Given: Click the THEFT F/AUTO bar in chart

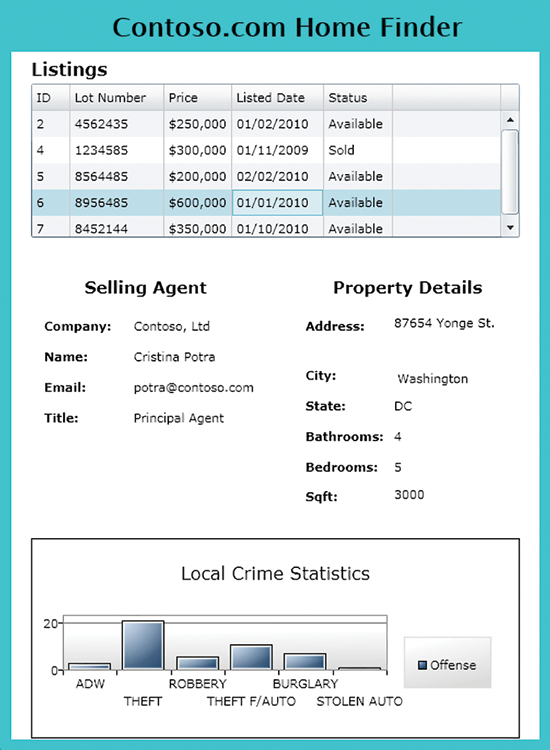Looking at the screenshot, I should 251,657.
